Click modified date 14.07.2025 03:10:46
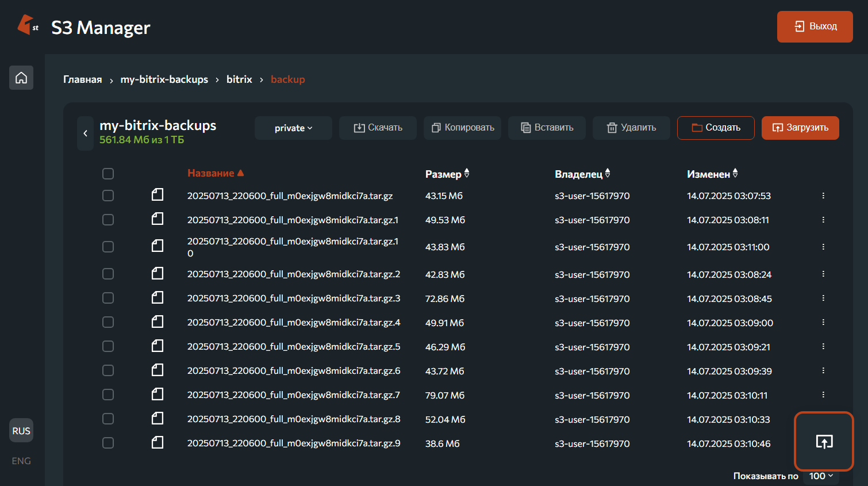The width and height of the screenshot is (868, 486). (x=729, y=443)
